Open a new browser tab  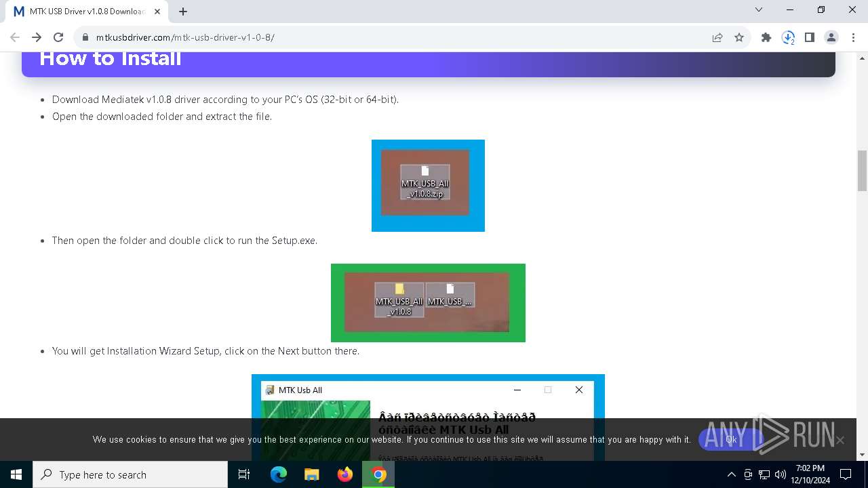(183, 12)
